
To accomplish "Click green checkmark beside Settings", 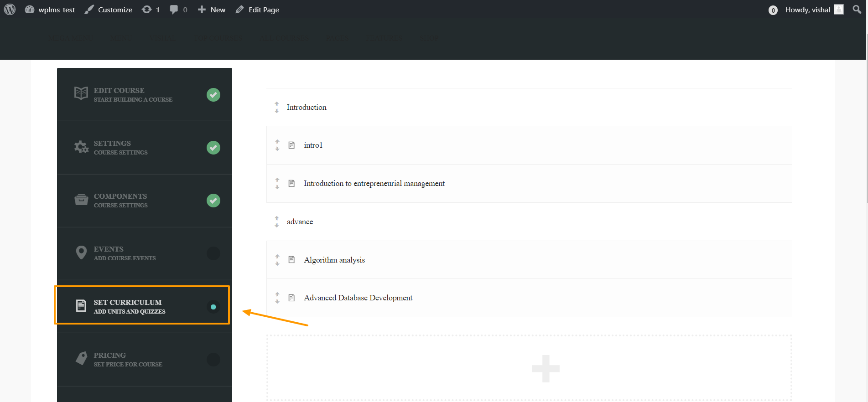I will coord(213,148).
